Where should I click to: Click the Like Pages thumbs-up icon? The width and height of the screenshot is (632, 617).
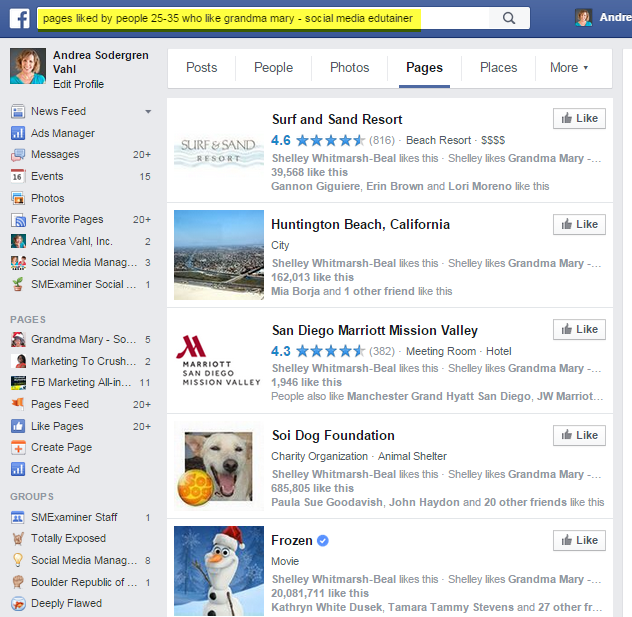coord(18,426)
